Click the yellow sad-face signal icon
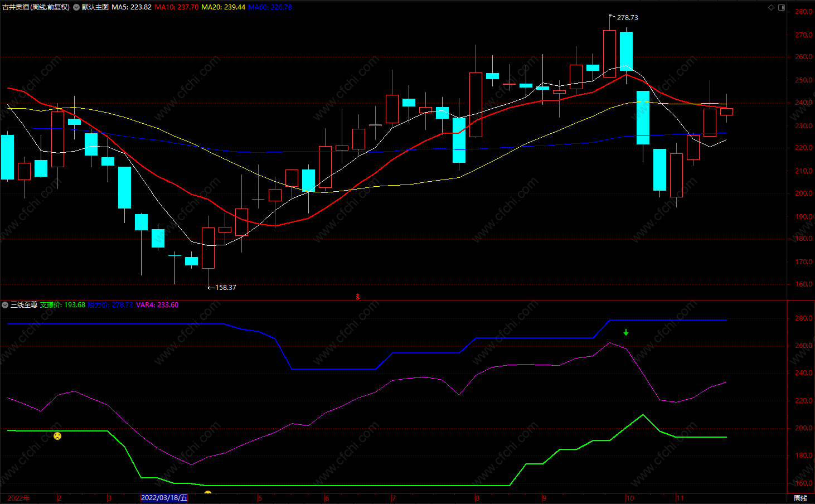The width and height of the screenshot is (815, 504). (57, 436)
